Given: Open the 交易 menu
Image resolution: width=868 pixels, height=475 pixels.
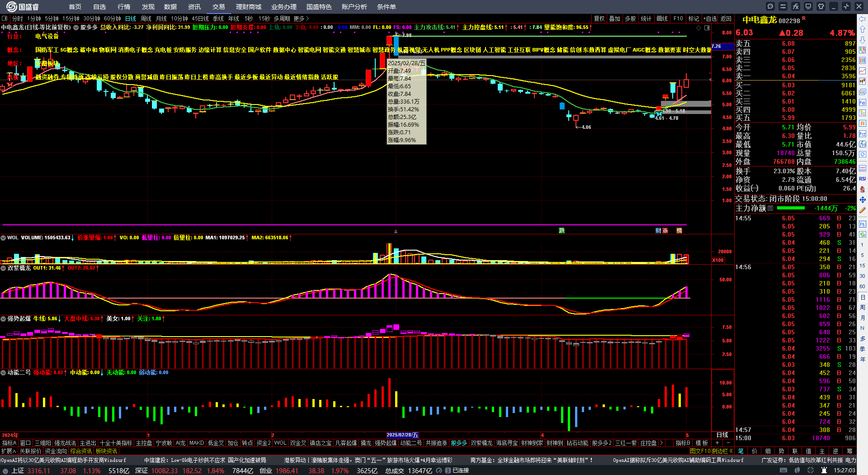Looking at the screenshot, I should [219, 7].
